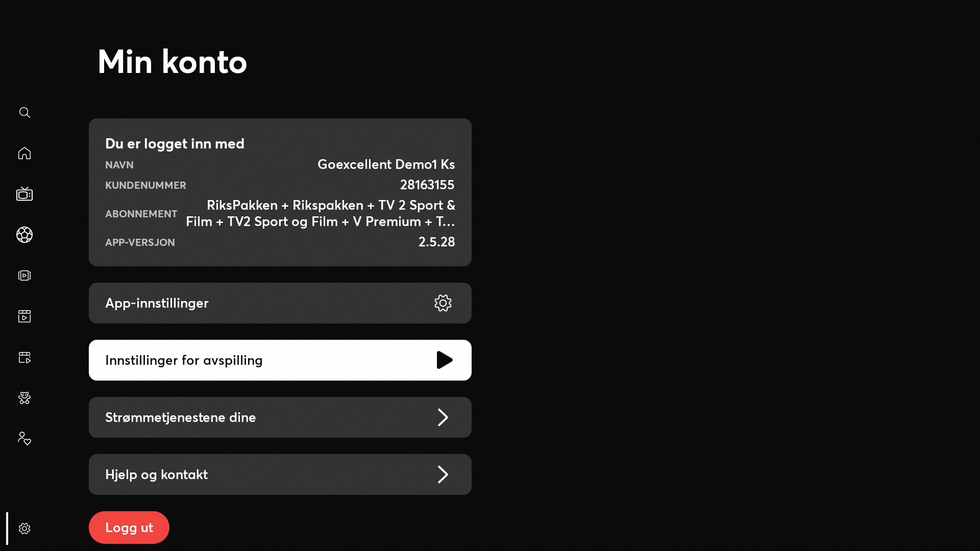The width and height of the screenshot is (980, 551).
Task: Click the play icon in avspilling row
Action: click(445, 360)
